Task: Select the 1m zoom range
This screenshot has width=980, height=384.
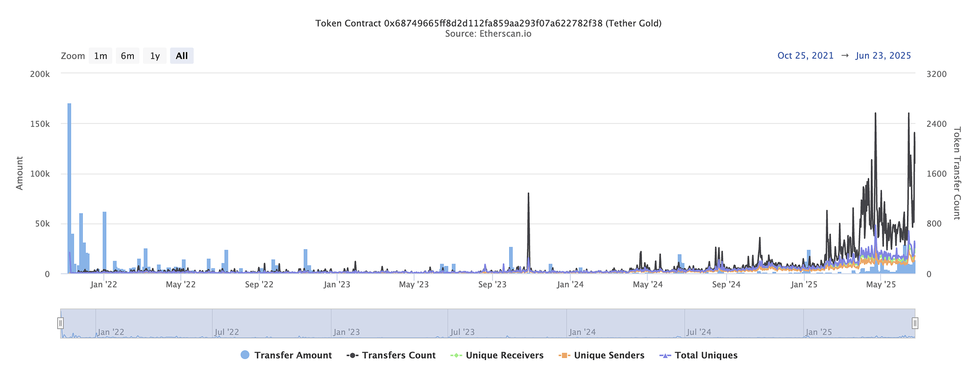Action: click(100, 56)
